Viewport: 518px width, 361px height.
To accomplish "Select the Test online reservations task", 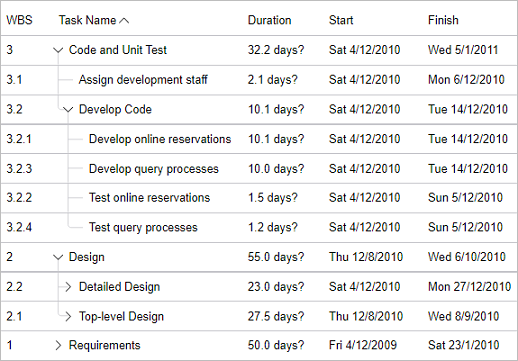I will (150, 198).
